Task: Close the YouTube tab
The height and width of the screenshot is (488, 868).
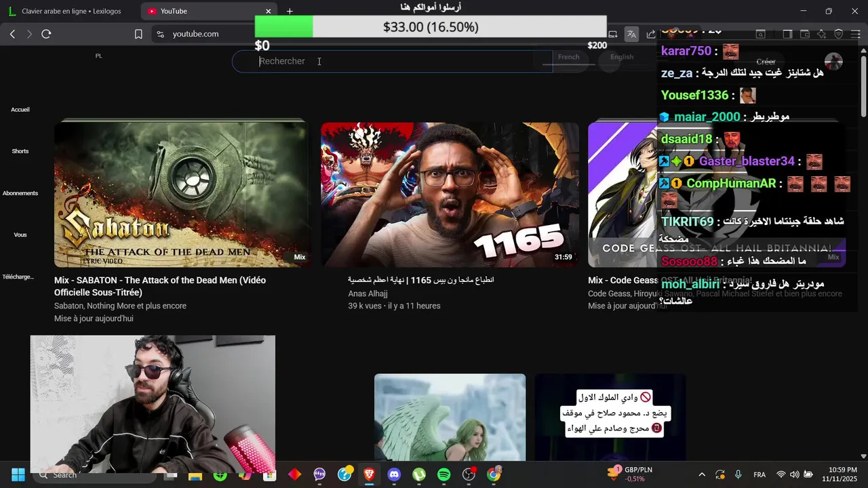Action: point(269,11)
